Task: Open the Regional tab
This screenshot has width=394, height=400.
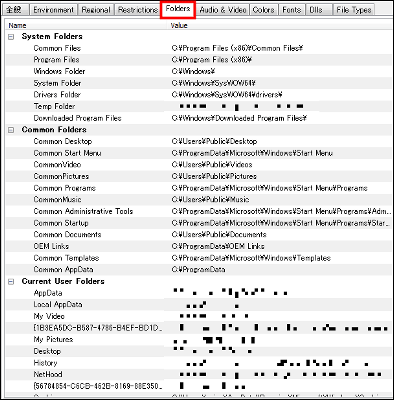Action: pos(96,10)
